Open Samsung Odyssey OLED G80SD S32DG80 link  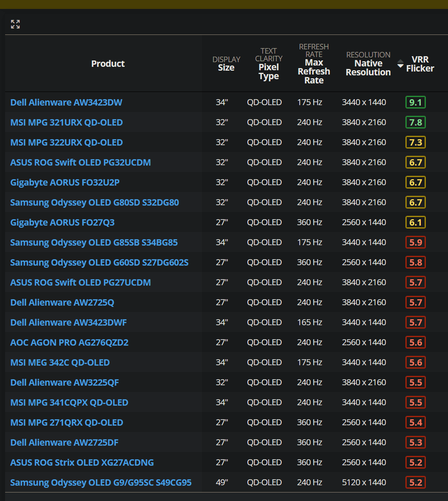pos(95,203)
